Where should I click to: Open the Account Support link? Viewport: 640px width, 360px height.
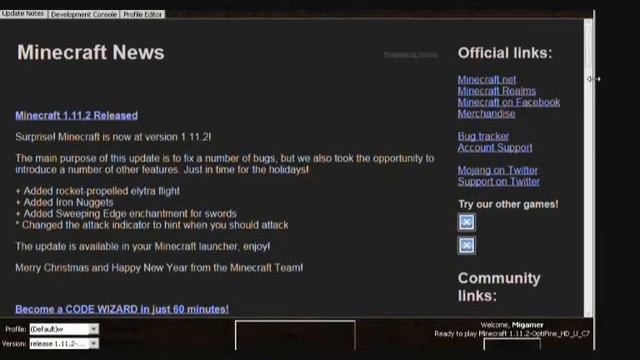tap(495, 147)
